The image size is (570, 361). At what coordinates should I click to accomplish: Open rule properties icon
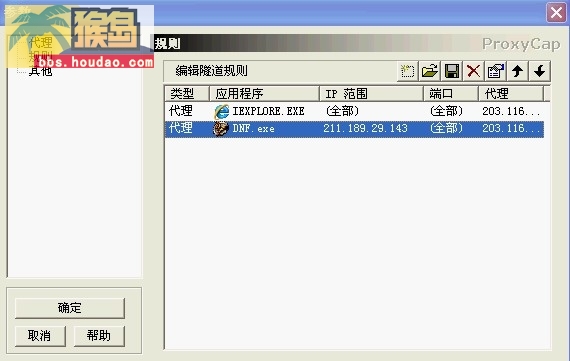pyautogui.click(x=495, y=71)
